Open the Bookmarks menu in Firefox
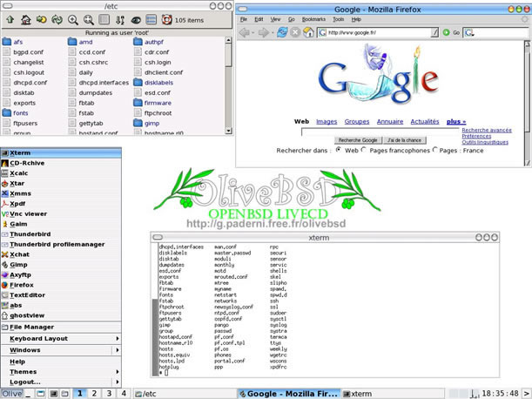The width and height of the screenshot is (532, 399). [x=314, y=18]
